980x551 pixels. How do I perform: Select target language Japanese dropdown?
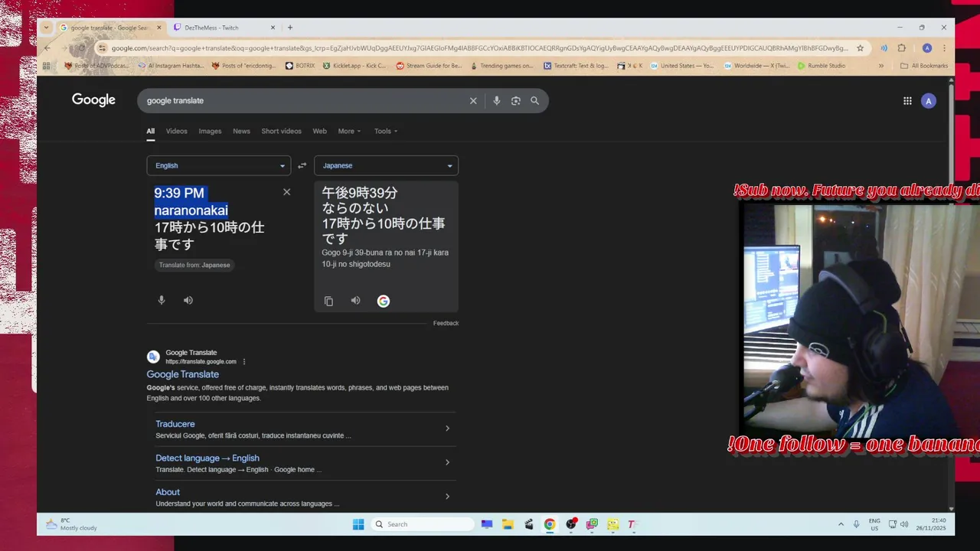(x=386, y=165)
